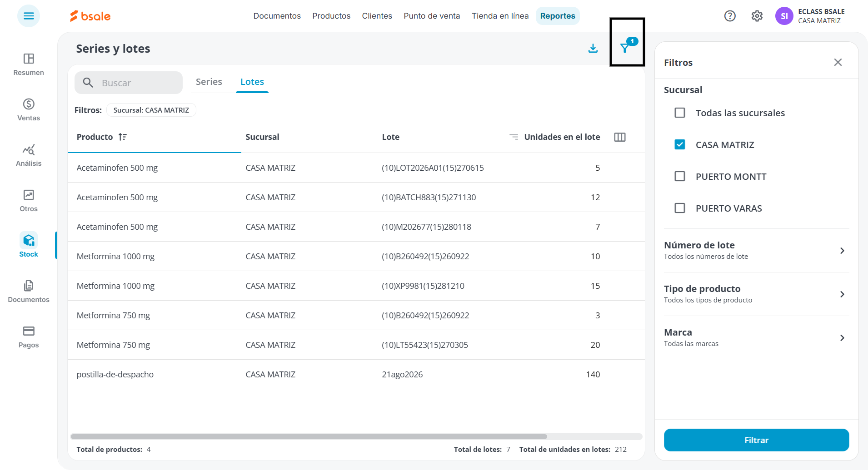Viewport: 868px width, 470px height.
Task: Check Todas las sucursales
Action: (680, 113)
